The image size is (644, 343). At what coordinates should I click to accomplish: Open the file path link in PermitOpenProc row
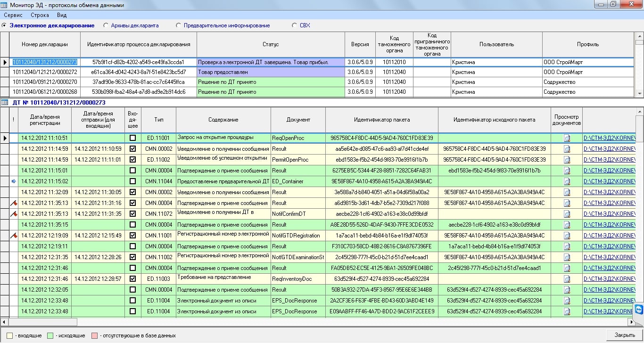pos(609,160)
